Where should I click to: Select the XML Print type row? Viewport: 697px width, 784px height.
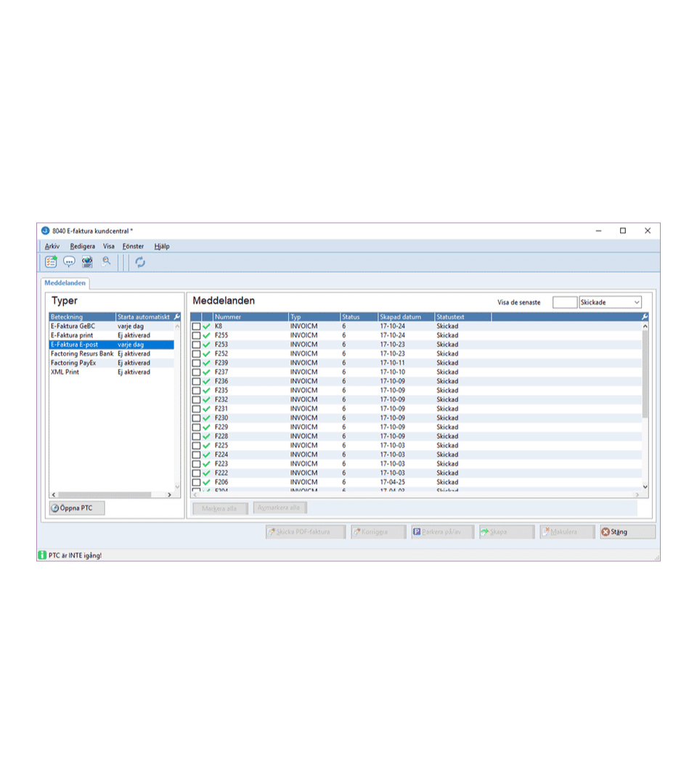pyautogui.click(x=112, y=372)
